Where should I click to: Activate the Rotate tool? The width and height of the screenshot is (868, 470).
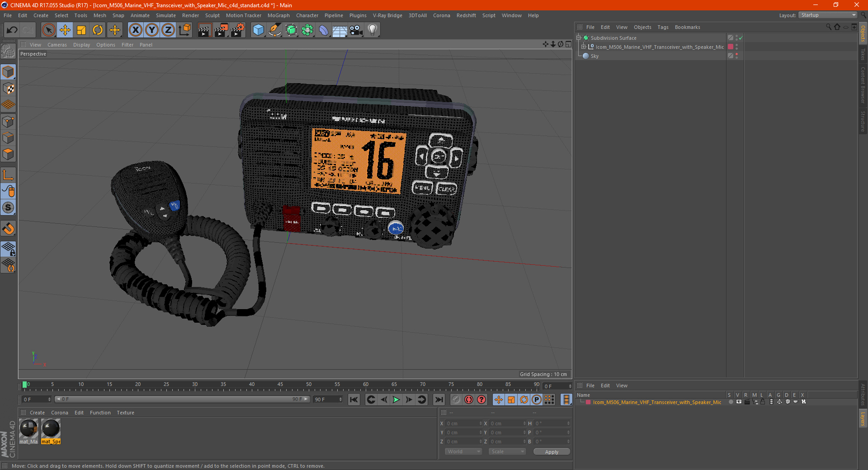pyautogui.click(x=98, y=30)
